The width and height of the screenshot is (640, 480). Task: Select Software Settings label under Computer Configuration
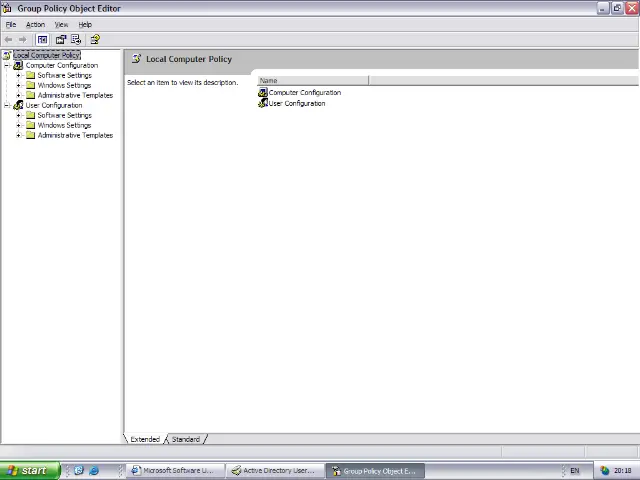pyautogui.click(x=64, y=75)
